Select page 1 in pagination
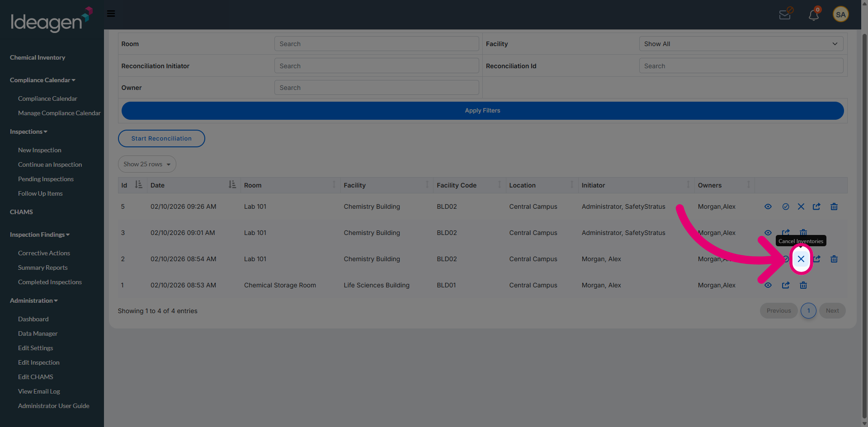This screenshot has height=427, width=868. pos(808,310)
